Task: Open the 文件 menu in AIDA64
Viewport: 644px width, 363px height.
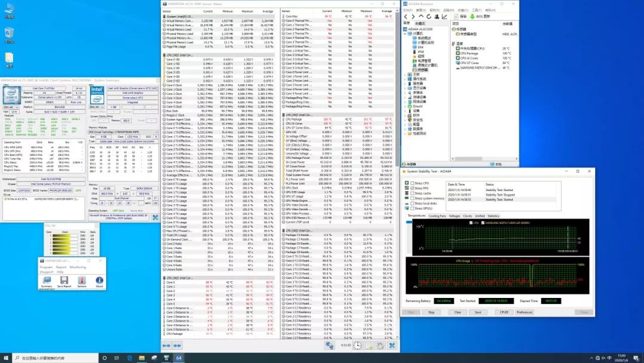Action: tap(407, 10)
